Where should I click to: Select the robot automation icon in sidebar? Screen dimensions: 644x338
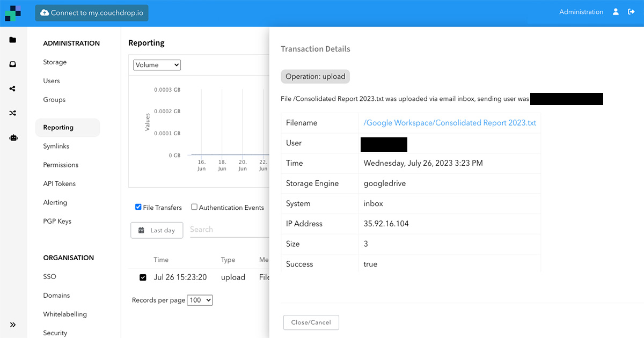click(x=13, y=137)
